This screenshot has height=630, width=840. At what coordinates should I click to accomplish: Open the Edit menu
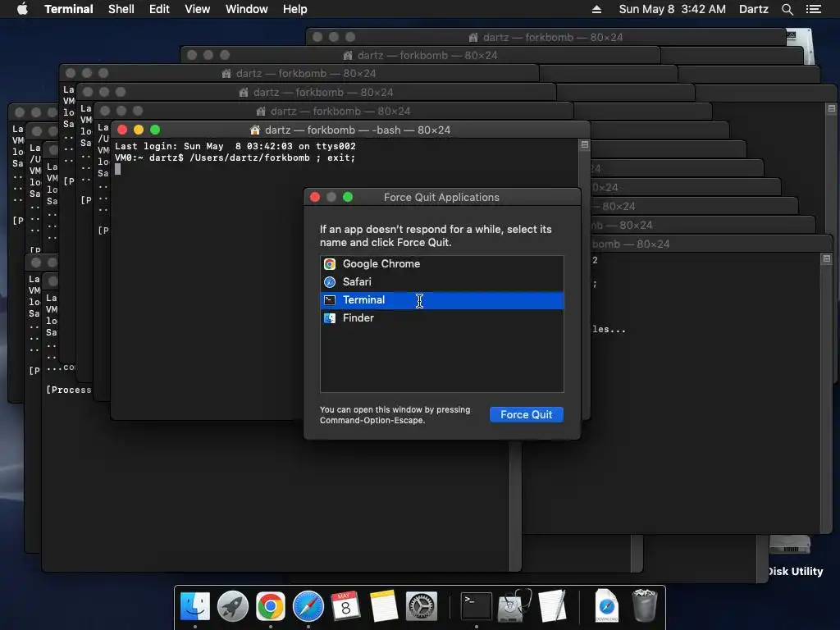pos(159,9)
